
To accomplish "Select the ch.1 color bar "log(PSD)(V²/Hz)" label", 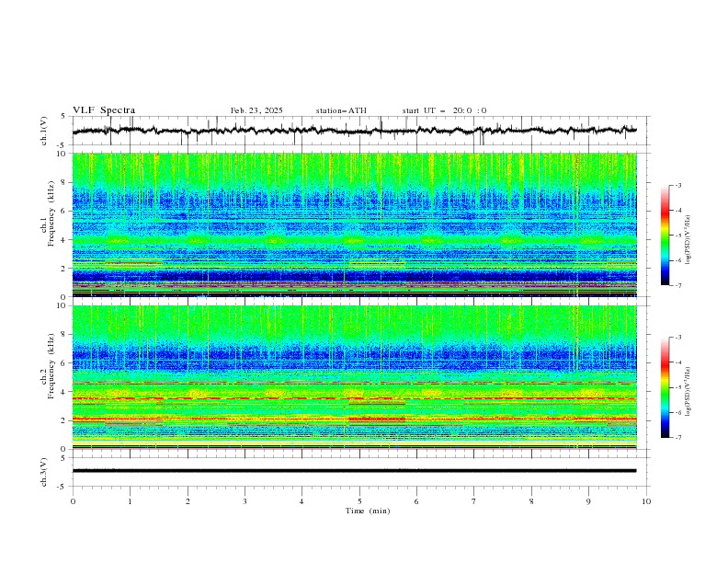I will point(688,240).
